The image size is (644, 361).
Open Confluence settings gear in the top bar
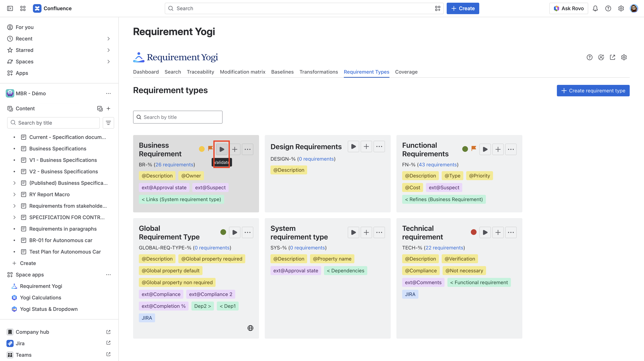click(621, 9)
